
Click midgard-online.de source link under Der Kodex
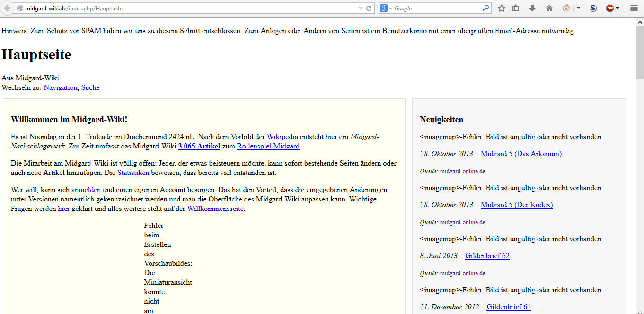[462, 222]
